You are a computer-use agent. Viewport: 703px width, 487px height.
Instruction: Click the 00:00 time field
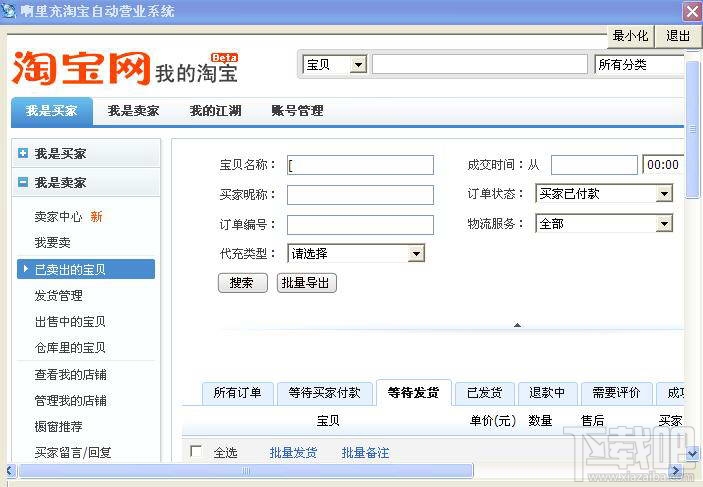coord(664,165)
